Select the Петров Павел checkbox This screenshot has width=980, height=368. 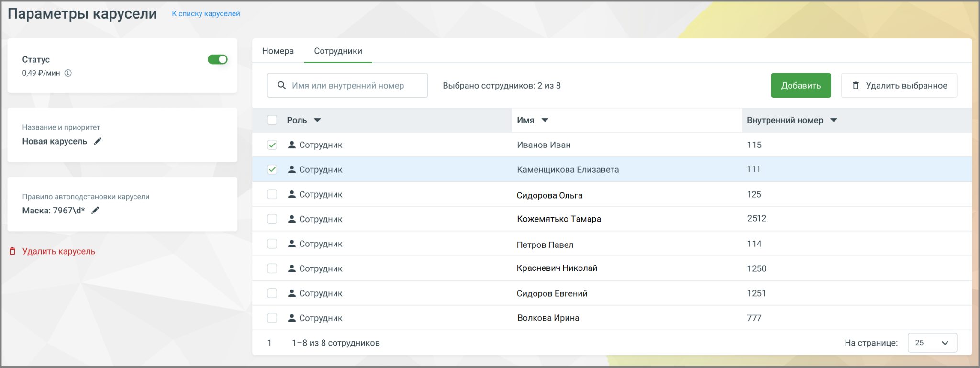click(x=272, y=244)
